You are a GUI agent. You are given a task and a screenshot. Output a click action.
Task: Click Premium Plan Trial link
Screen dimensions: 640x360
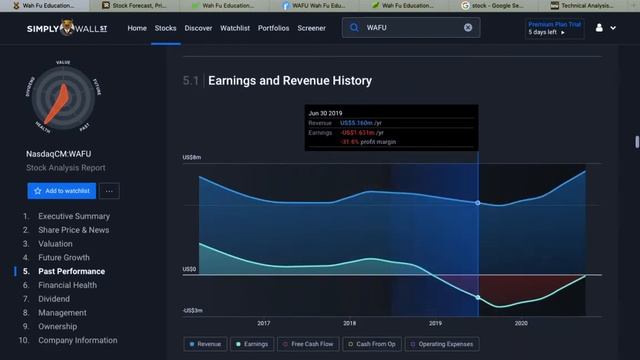pyautogui.click(x=554, y=24)
